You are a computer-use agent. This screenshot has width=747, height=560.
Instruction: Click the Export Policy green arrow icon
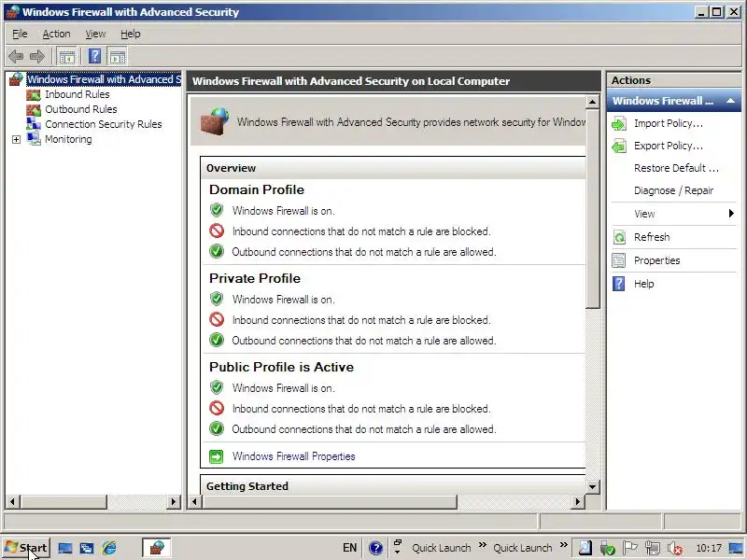click(x=619, y=147)
